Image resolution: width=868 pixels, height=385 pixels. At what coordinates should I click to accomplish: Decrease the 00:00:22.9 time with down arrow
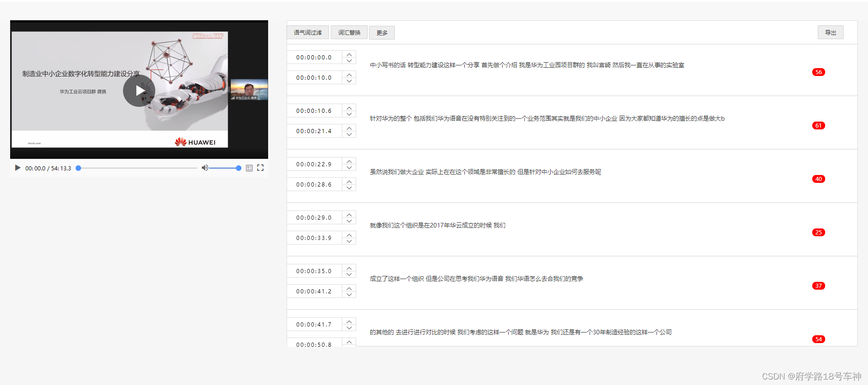(x=349, y=168)
